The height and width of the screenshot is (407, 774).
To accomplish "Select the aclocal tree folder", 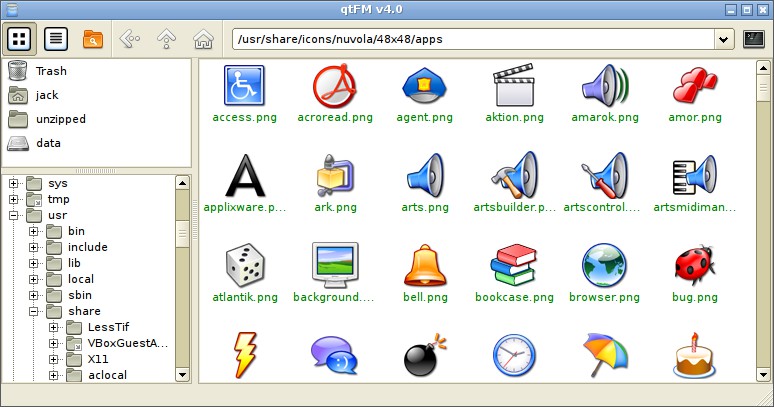I will (97, 375).
